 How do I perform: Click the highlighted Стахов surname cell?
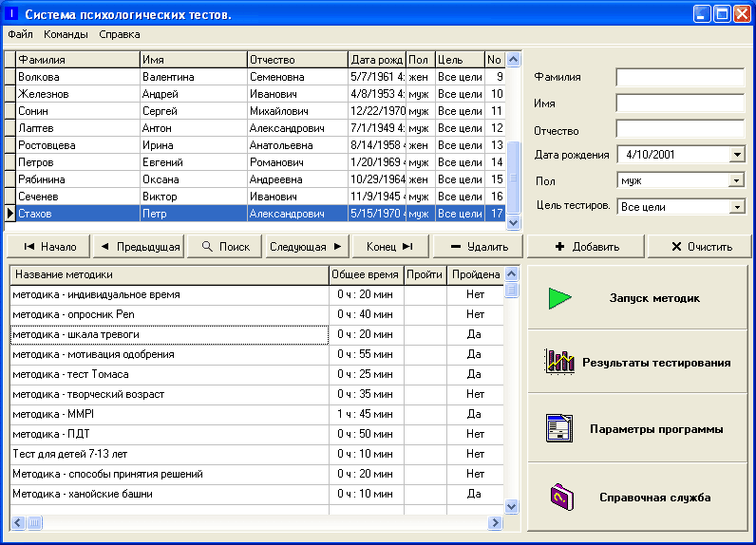click(78, 214)
